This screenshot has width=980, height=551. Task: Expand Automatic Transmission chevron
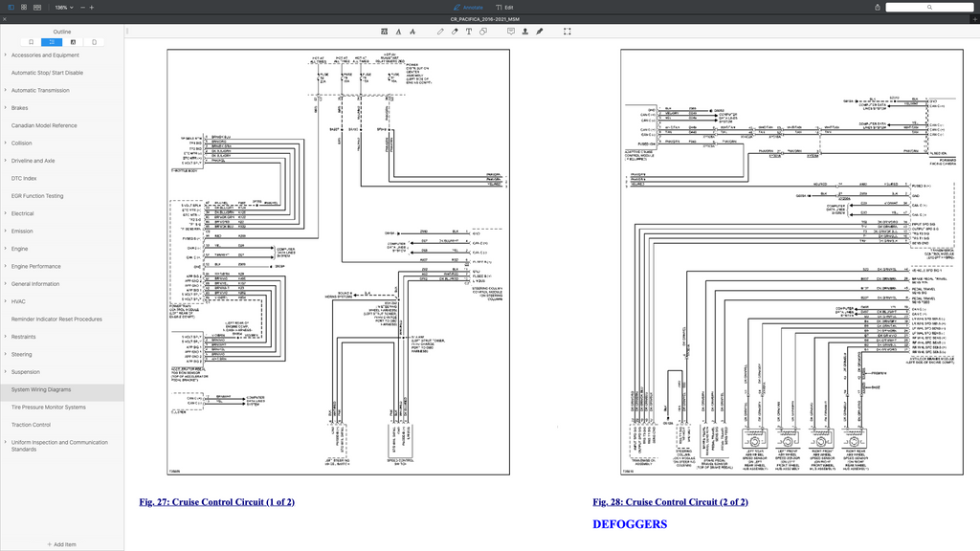(6, 90)
